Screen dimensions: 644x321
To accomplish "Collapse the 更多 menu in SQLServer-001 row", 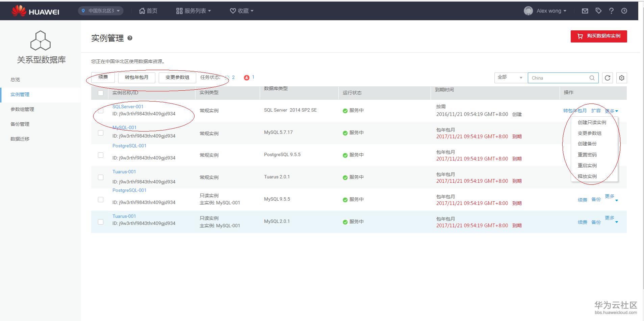I will pyautogui.click(x=612, y=111).
